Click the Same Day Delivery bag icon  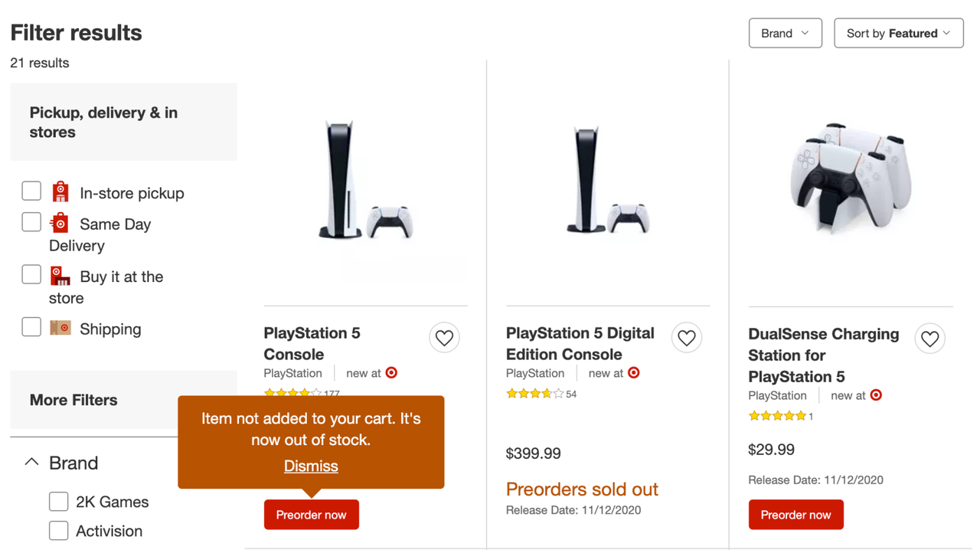59,223
